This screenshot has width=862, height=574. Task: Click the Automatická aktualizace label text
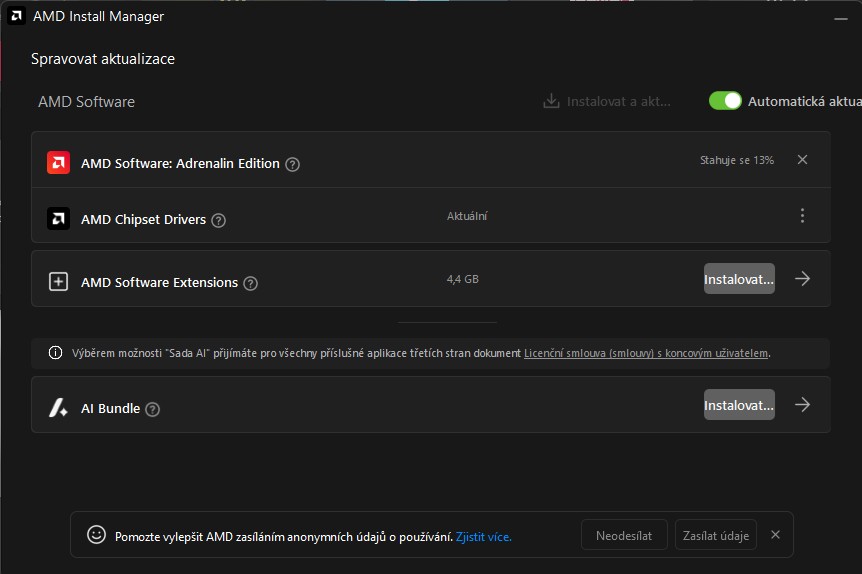[x=804, y=101]
